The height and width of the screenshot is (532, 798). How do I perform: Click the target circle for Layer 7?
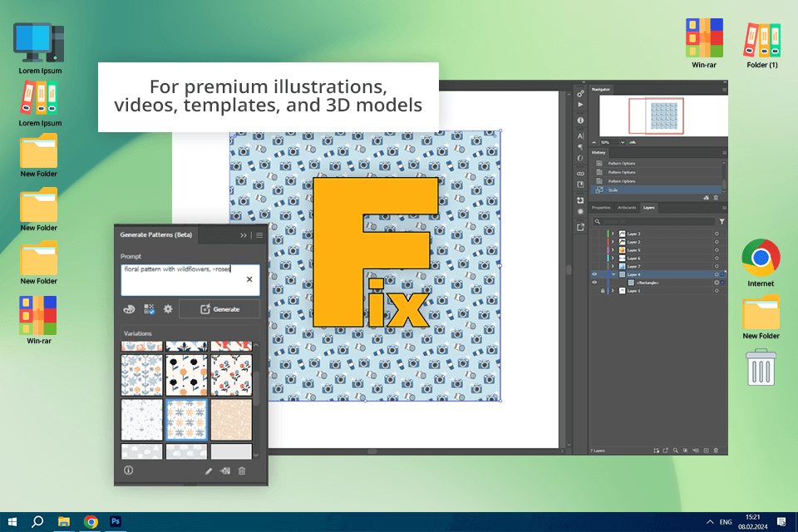click(717, 266)
